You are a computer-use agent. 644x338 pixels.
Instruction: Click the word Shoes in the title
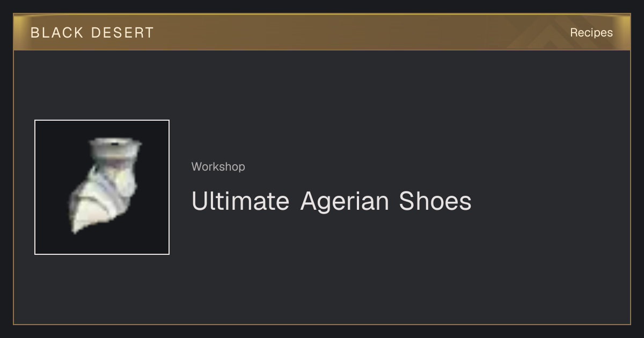tap(435, 201)
